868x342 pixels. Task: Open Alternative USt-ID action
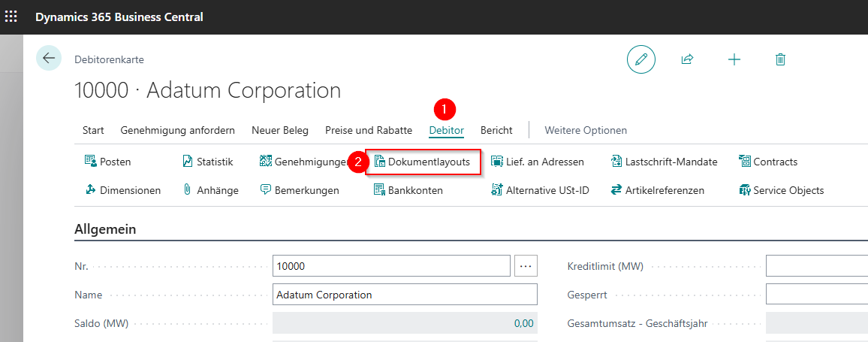tap(541, 191)
